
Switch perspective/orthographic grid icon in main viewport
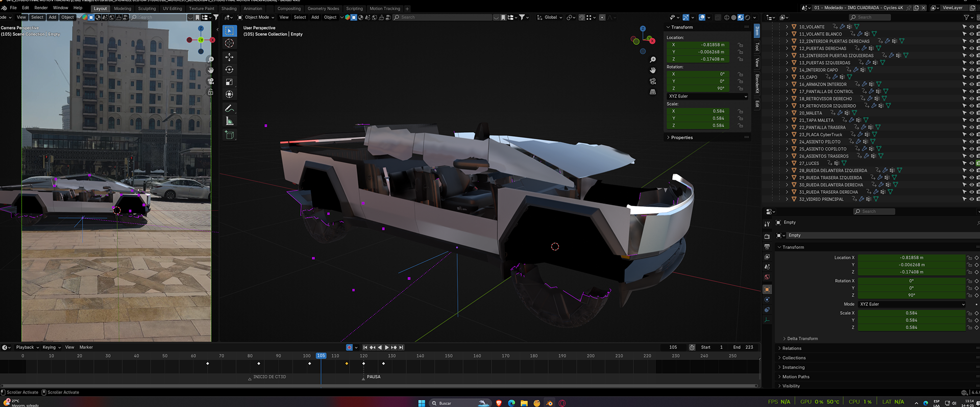tap(653, 92)
